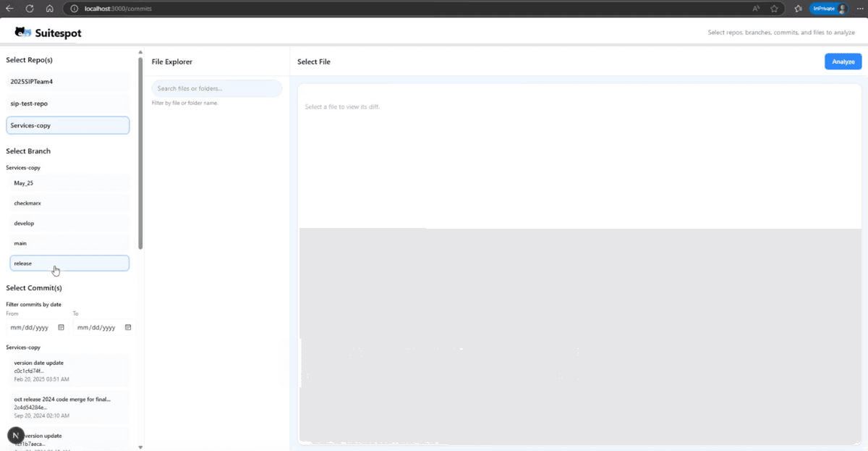Open the site information dropdown in the address bar

(77, 9)
